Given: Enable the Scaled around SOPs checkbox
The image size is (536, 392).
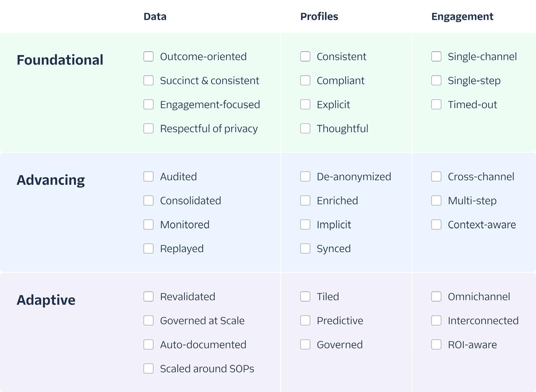Looking at the screenshot, I should pyautogui.click(x=148, y=368).
